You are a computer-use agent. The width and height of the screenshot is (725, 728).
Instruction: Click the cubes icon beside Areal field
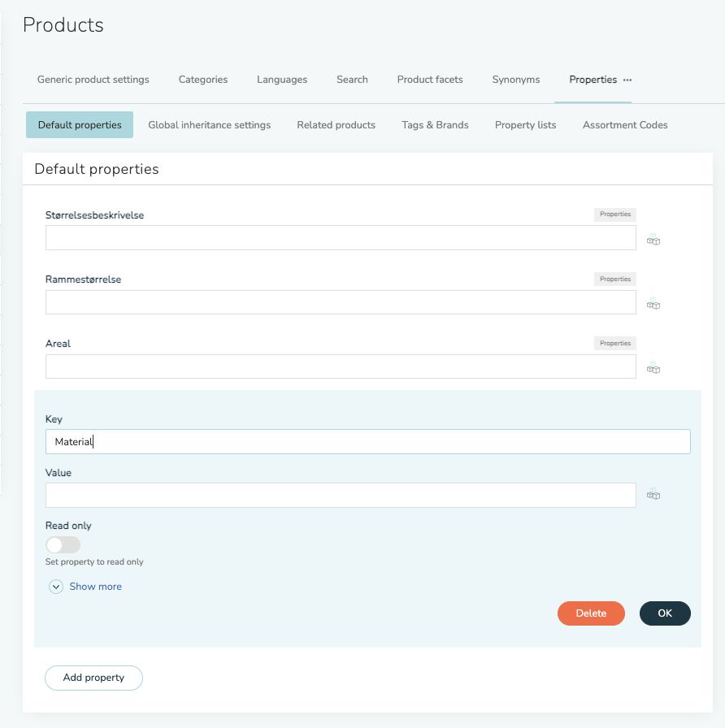[653, 368]
